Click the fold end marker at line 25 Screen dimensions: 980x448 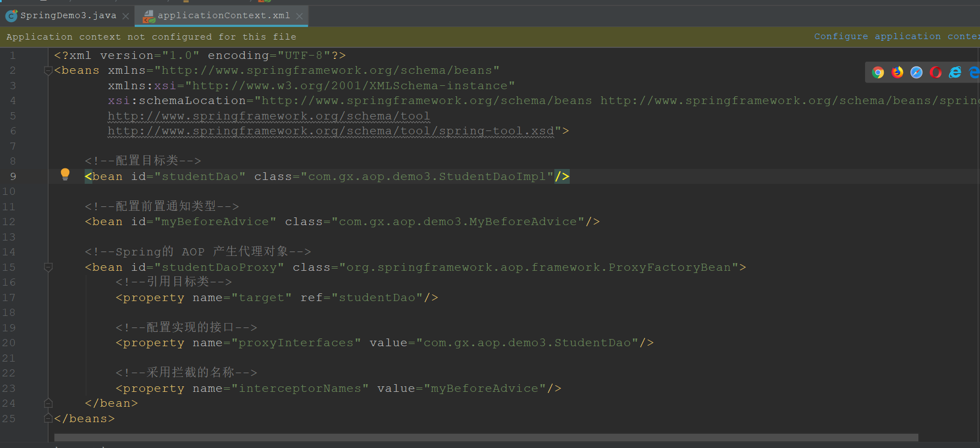point(48,418)
